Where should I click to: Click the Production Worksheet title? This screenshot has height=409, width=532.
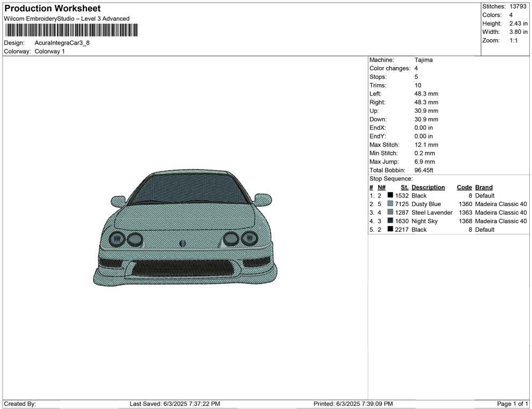click(52, 9)
